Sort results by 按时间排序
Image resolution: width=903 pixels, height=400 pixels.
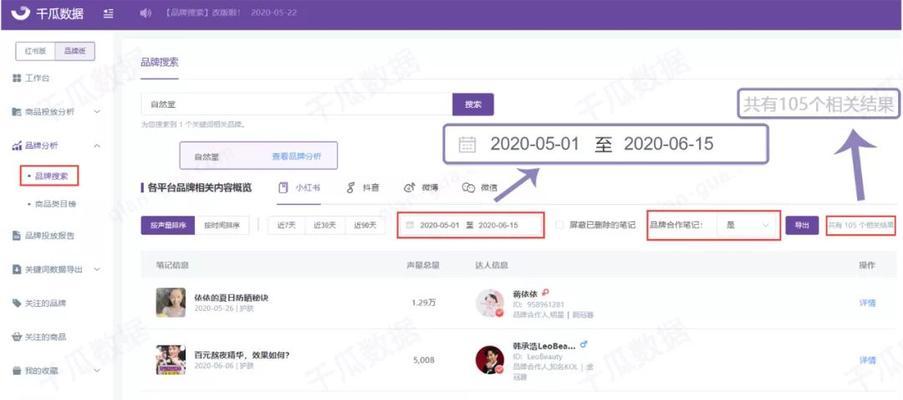click(222, 225)
